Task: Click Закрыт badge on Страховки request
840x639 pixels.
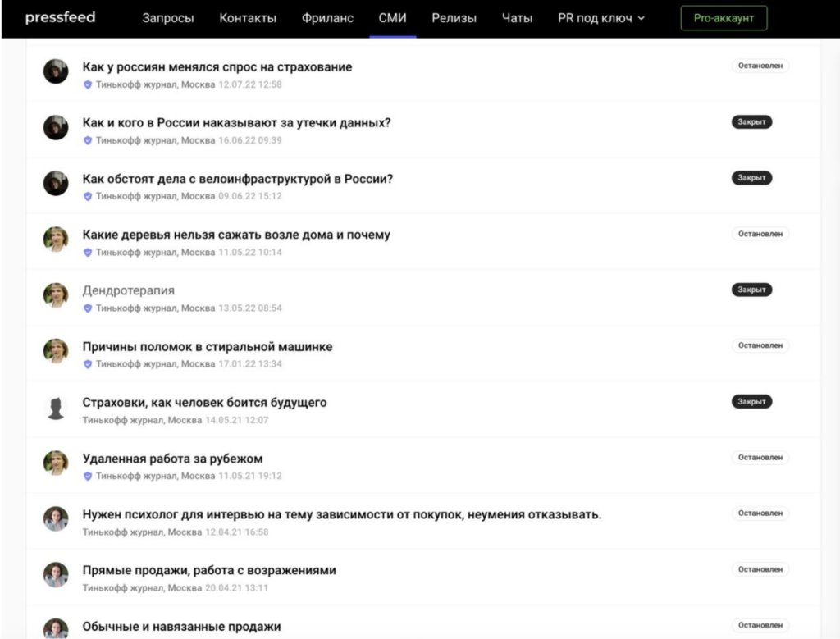Action: [751, 401]
